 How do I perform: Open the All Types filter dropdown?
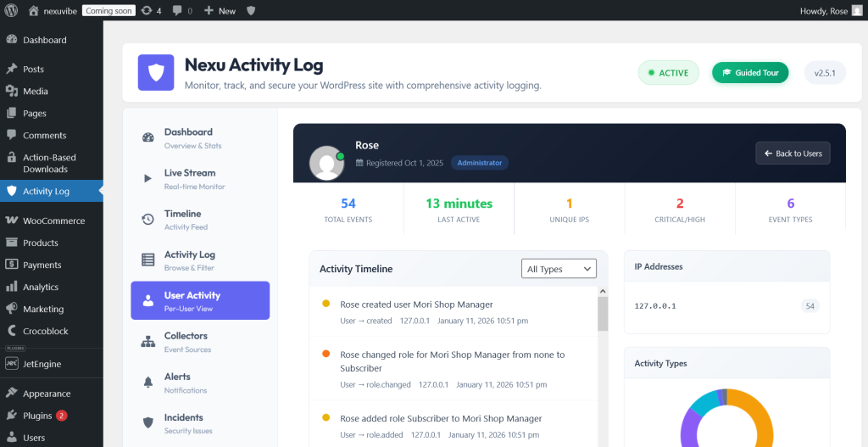pos(559,269)
